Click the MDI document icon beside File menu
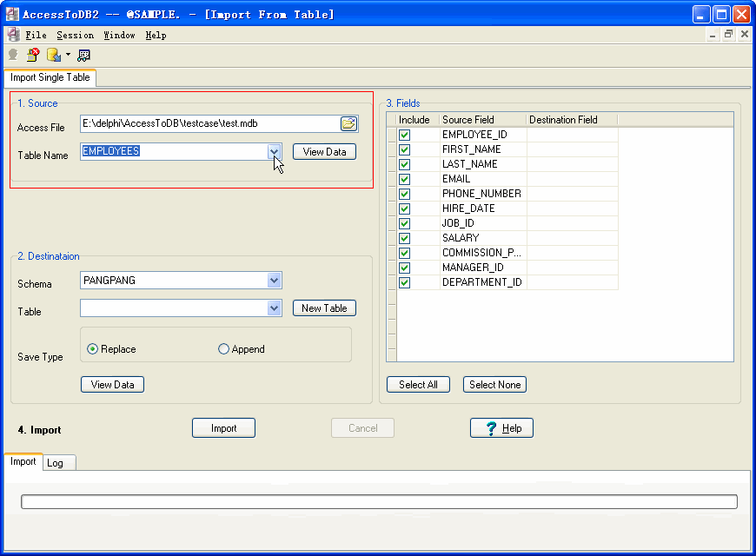 pos(14,35)
